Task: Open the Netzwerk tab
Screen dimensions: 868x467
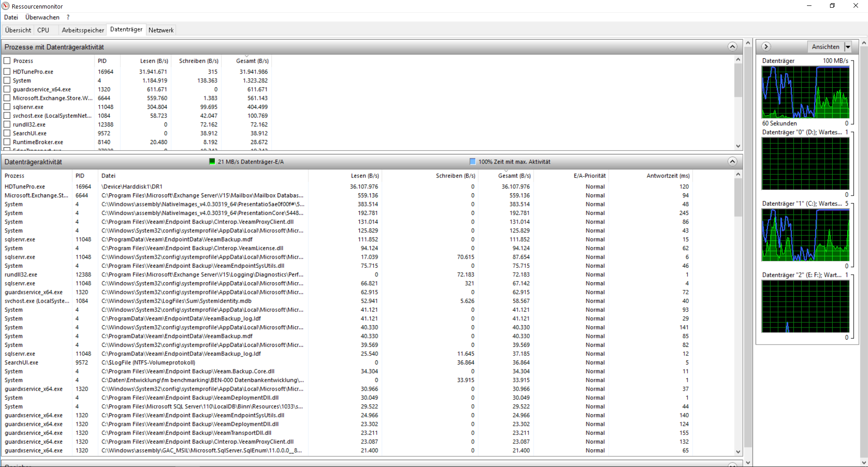Action: coord(161,30)
